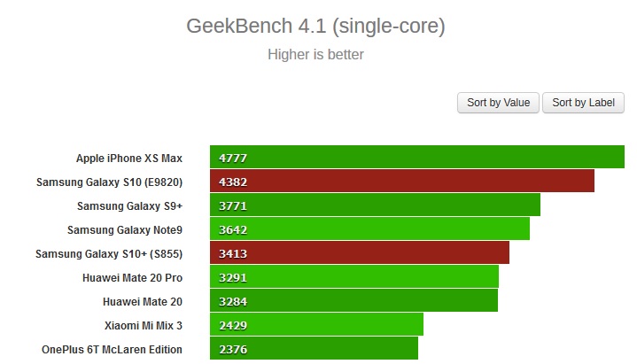Viewport: 637px width, 364px height.
Task: Click the Samsung Galaxy S10 (E9820) label
Action: (109, 182)
